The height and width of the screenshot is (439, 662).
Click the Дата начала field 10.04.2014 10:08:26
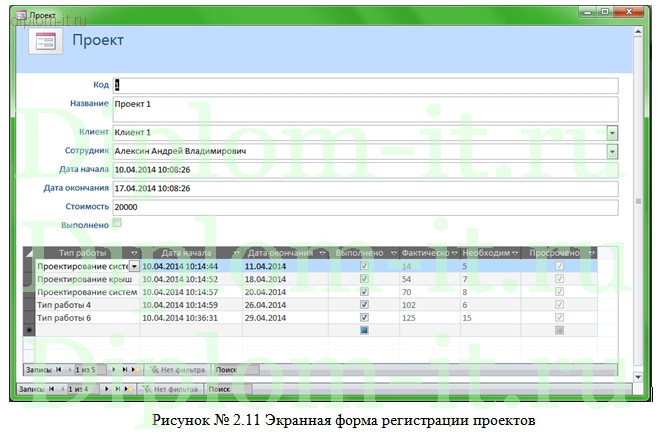(x=366, y=170)
